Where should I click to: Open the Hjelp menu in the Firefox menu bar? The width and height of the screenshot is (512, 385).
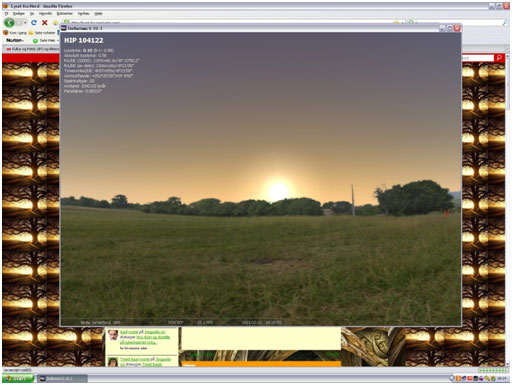point(98,14)
